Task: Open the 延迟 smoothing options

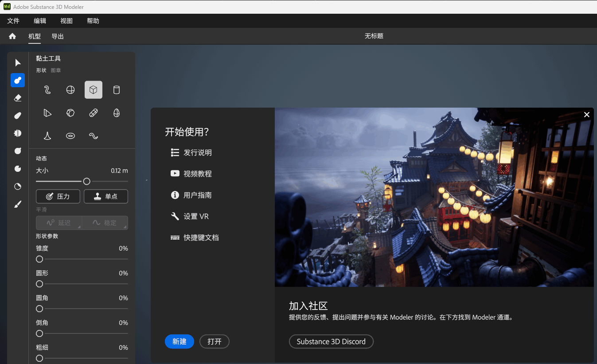Action: [x=59, y=223]
